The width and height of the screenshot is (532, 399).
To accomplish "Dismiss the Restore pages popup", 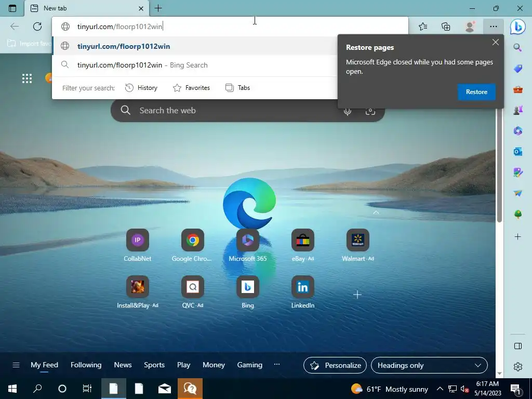I will pyautogui.click(x=495, y=43).
